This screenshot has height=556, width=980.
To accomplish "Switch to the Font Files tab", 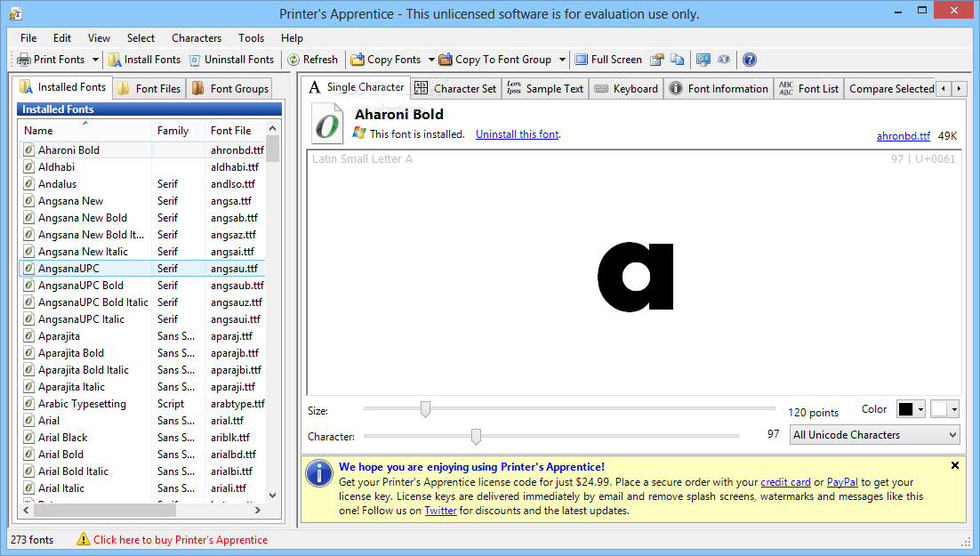I will click(x=149, y=89).
